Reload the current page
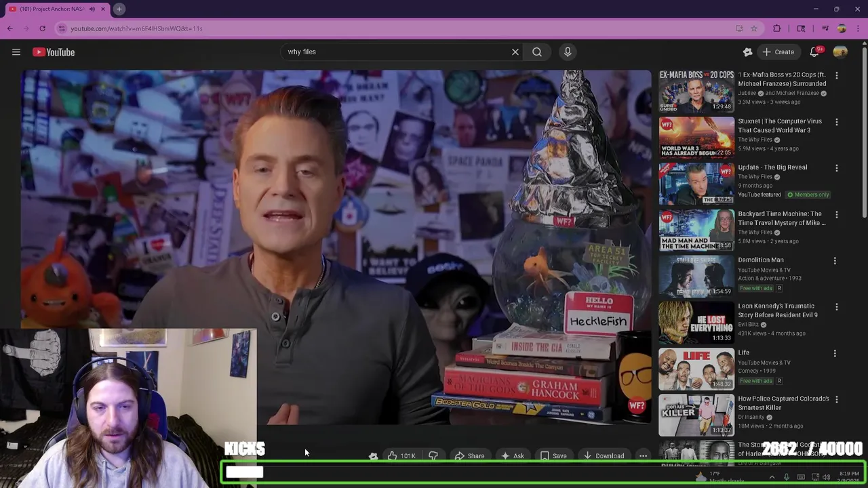The width and height of the screenshot is (868, 488). point(42,28)
